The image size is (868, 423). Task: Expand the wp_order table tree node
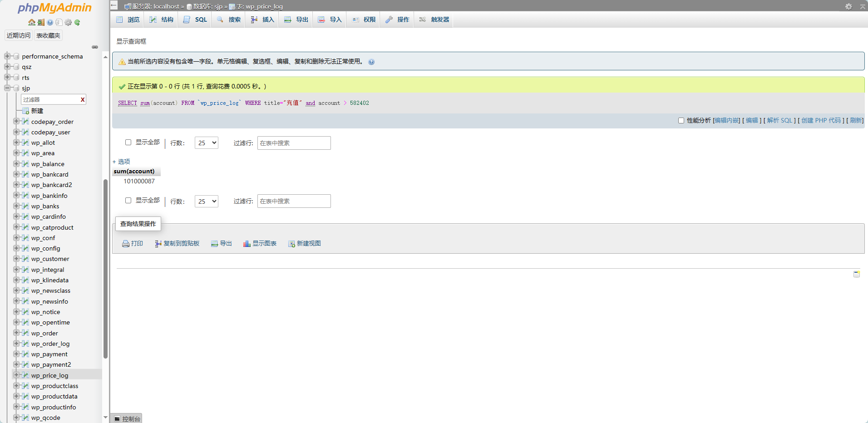coord(16,333)
